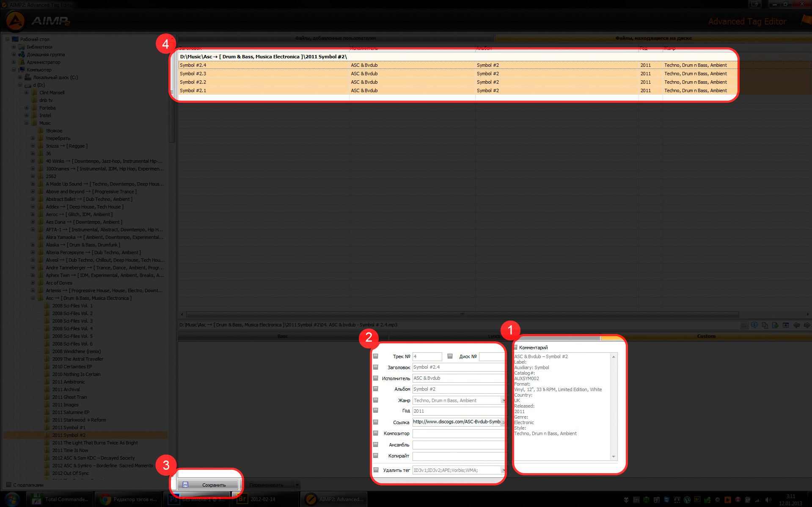Collapse the 'Asc → [Drum & Bass...]' folder node
Viewport: 812px width, 507px height.
tap(33, 298)
